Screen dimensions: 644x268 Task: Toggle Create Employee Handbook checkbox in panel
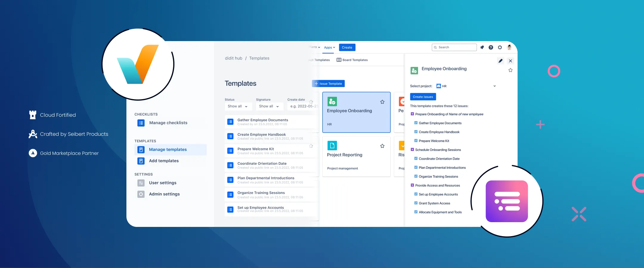tap(416, 132)
